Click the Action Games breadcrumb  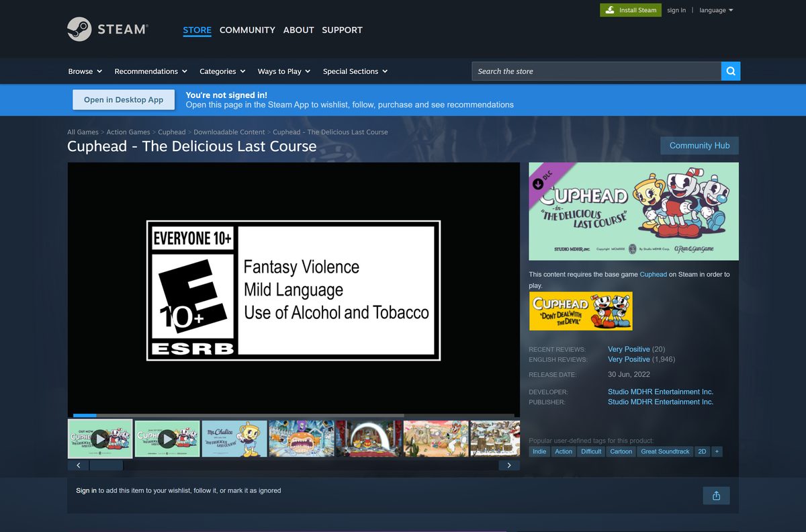coord(128,132)
